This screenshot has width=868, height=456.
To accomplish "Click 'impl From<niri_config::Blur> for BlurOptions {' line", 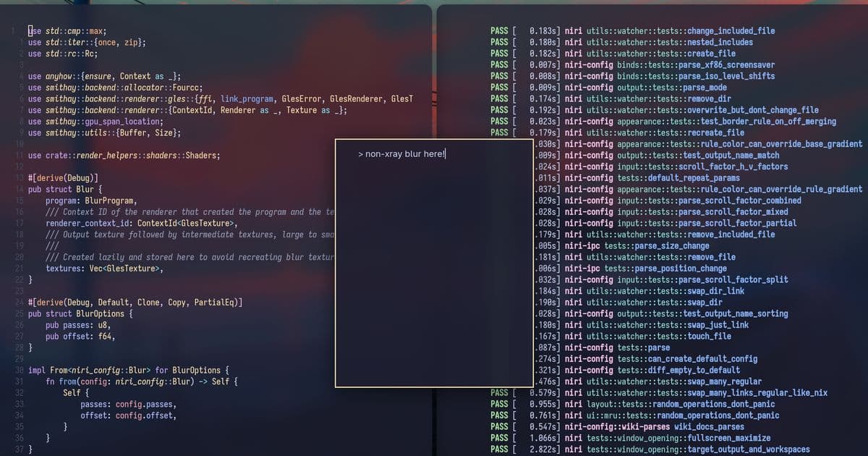I will point(129,371).
